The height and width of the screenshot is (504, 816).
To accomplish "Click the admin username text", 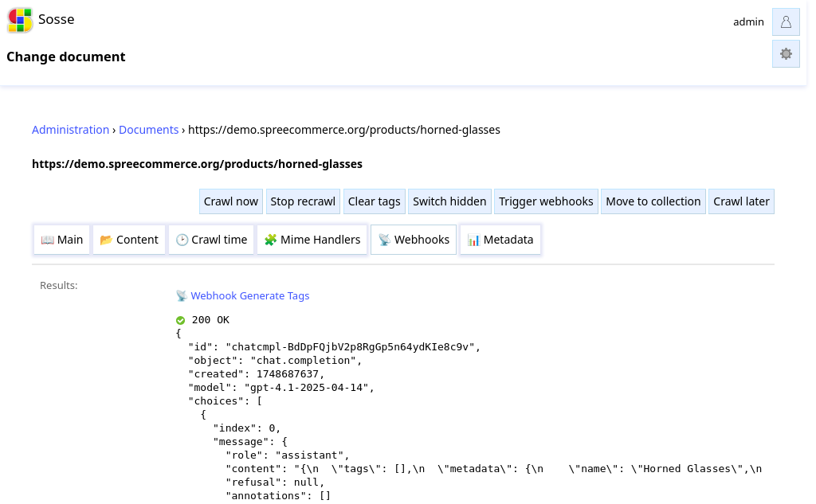I will click(748, 21).
